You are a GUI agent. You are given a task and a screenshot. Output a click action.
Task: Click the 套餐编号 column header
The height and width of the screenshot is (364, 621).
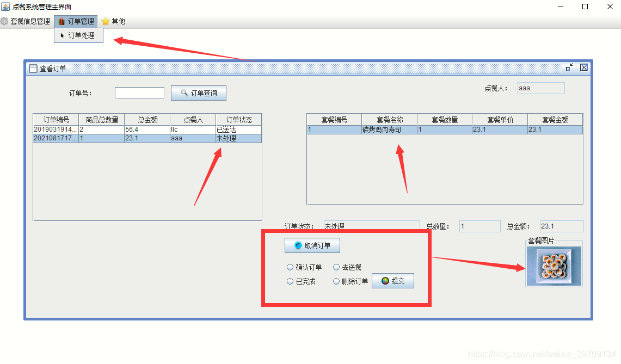point(334,120)
